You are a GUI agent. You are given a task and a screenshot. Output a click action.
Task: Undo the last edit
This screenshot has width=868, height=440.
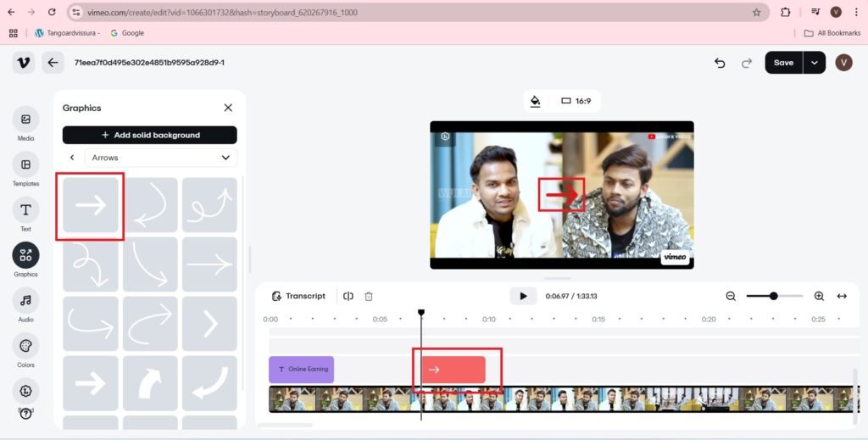click(x=720, y=63)
